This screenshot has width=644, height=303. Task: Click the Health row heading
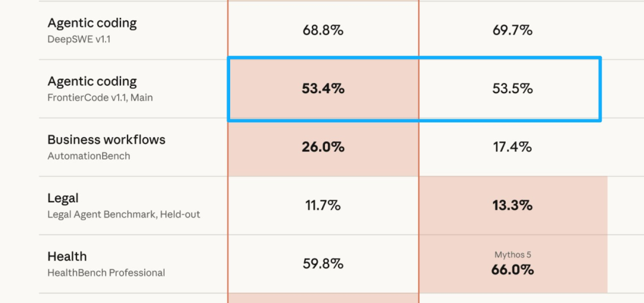(x=67, y=256)
